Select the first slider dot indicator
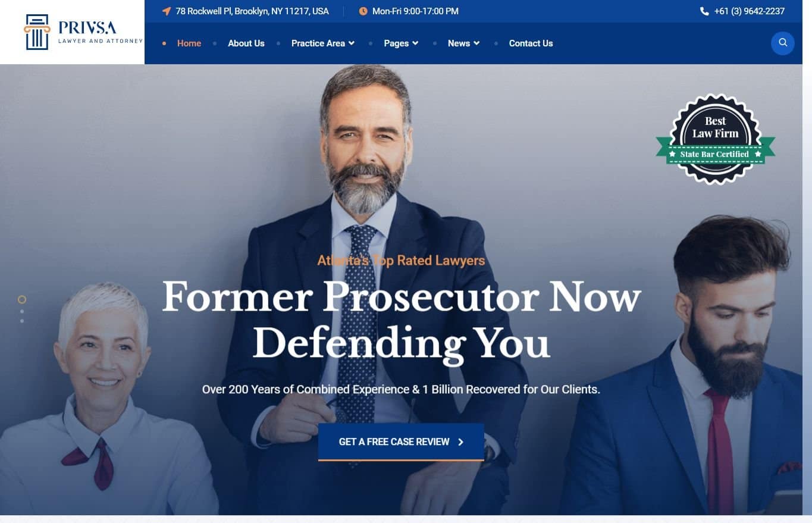This screenshot has width=812, height=523. (22, 299)
